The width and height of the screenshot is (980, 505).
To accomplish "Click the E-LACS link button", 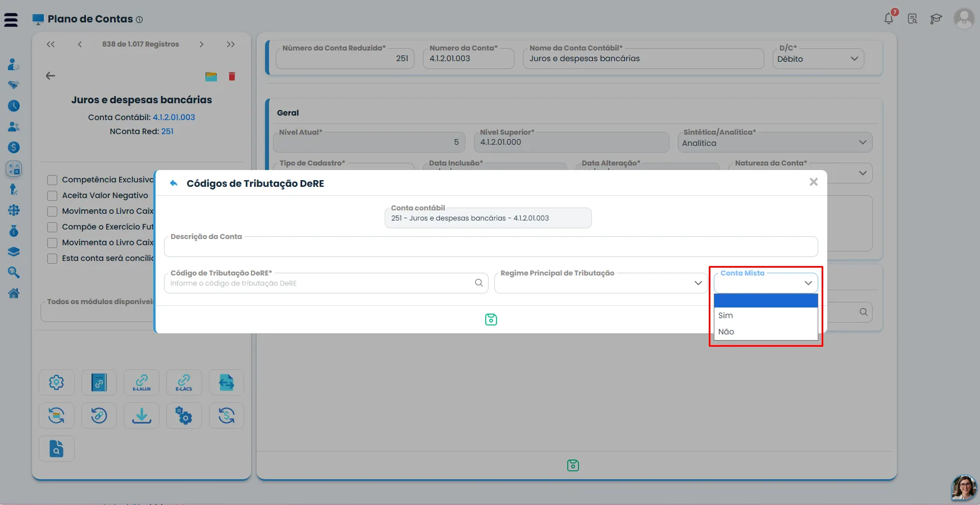I will 184,383.
